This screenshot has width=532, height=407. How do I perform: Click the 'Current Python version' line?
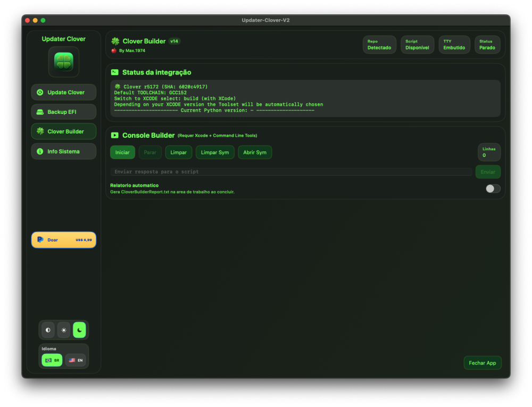tap(214, 110)
